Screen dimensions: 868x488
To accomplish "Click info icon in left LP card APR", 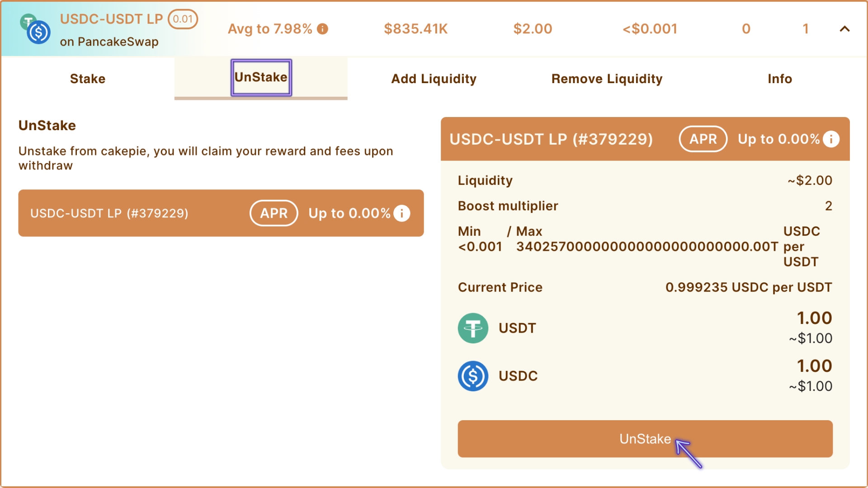I will [x=401, y=213].
